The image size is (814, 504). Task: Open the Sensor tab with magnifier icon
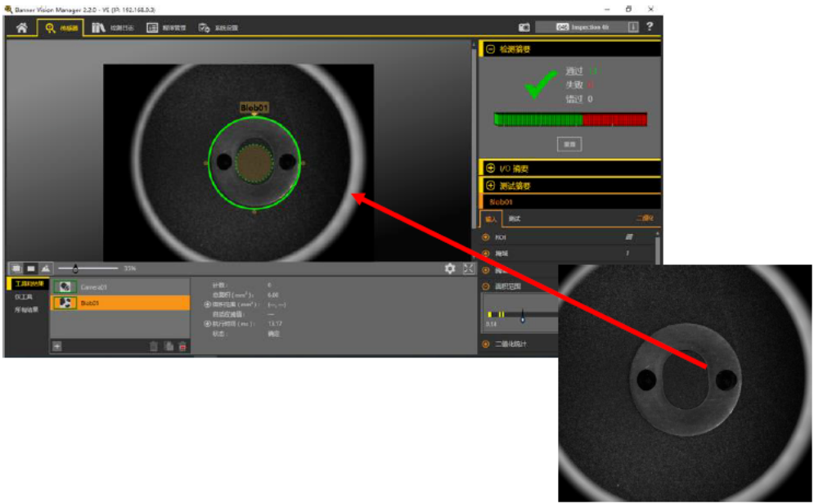(61, 28)
